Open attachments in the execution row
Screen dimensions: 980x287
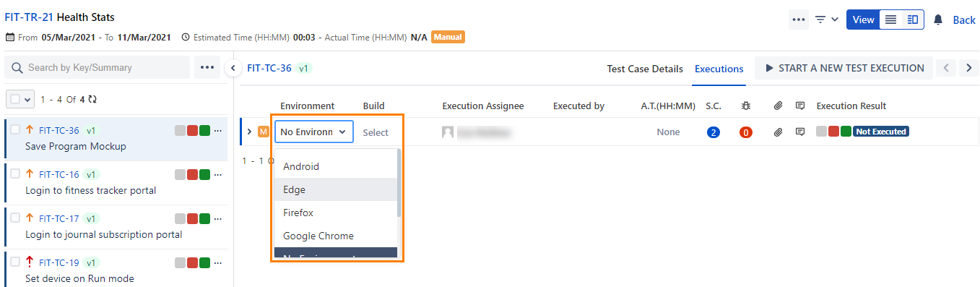778,132
